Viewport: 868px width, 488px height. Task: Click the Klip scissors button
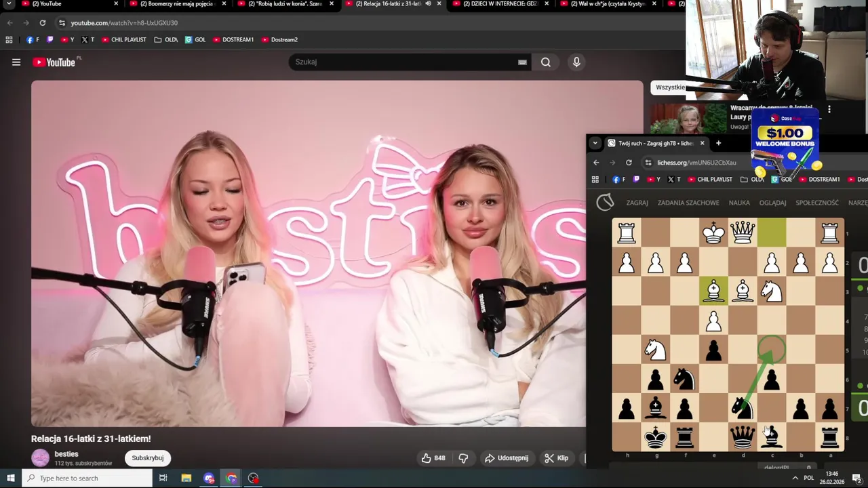tap(556, 458)
